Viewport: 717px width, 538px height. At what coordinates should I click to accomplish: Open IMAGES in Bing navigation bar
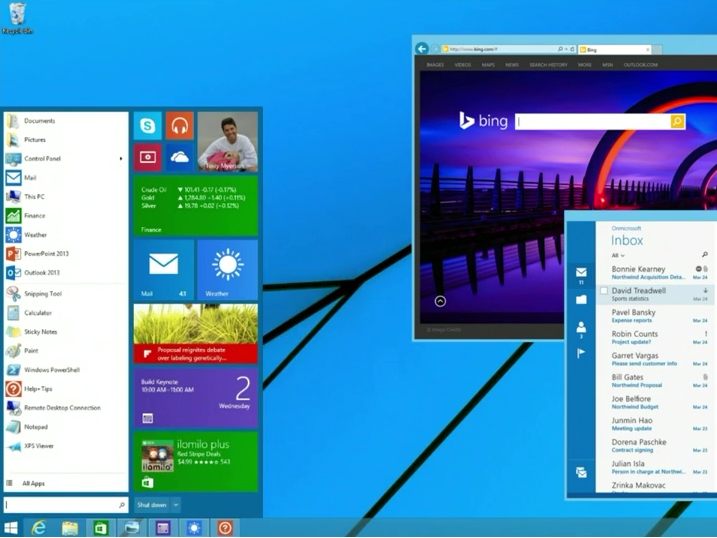tap(435, 64)
